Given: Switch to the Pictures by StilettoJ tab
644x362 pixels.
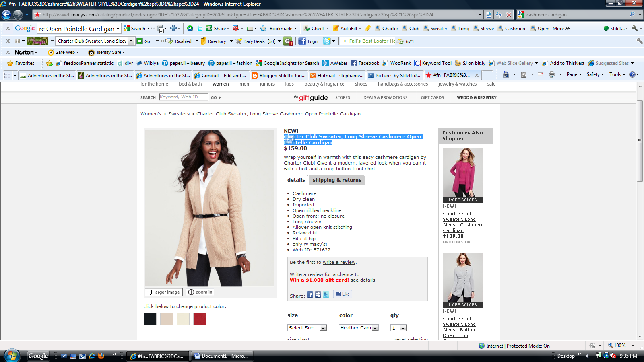Looking at the screenshot, I should [395, 75].
